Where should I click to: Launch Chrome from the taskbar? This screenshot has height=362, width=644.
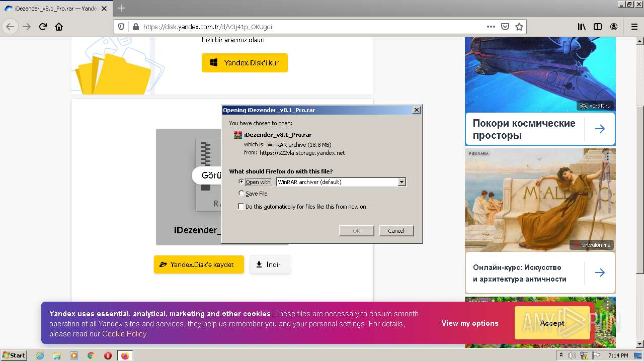tap(91, 355)
